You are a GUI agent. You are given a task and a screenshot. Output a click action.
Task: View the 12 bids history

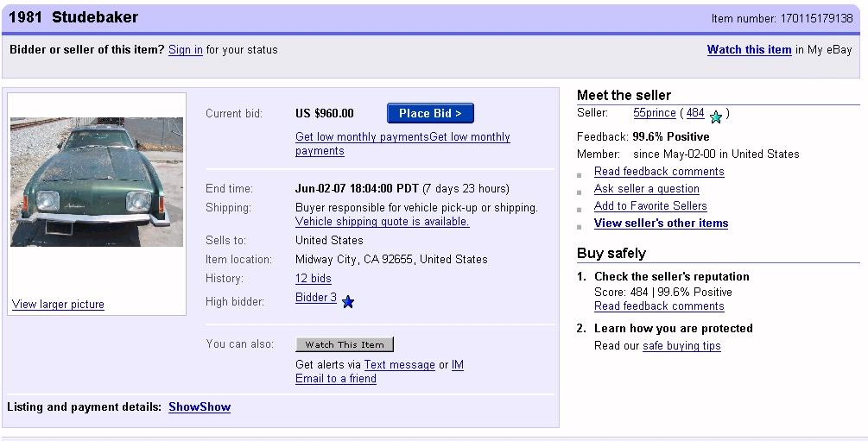pyautogui.click(x=313, y=278)
